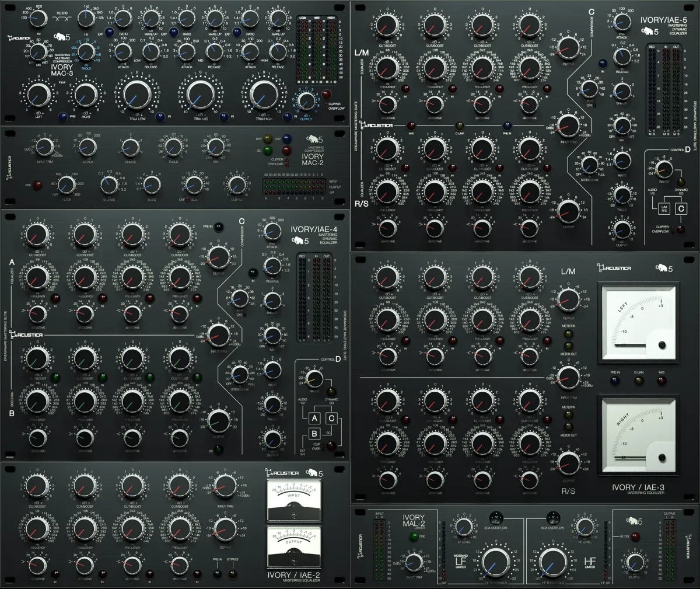The height and width of the screenshot is (589, 700).
Task: Toggle the IN button beside TRIM LOW on MAC-3
Action: (160, 116)
